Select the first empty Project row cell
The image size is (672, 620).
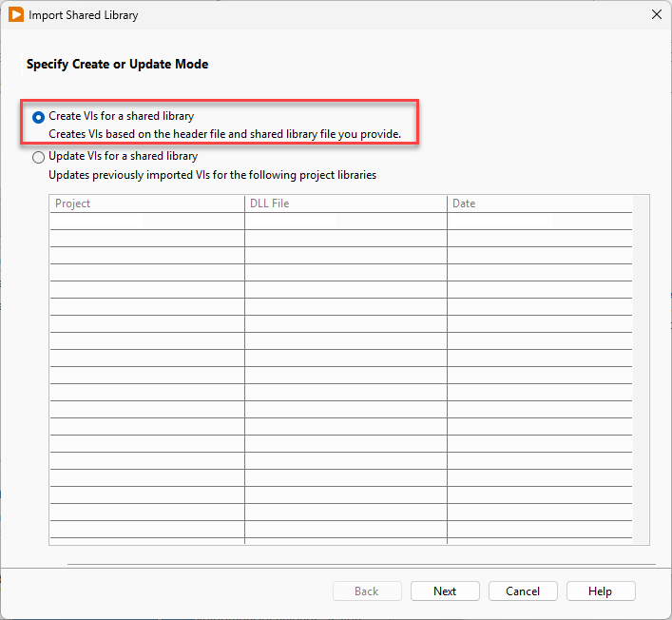coord(146,222)
